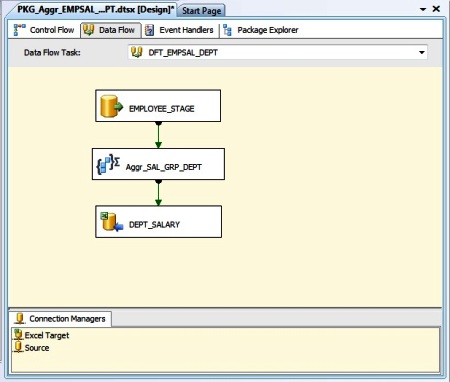Select the Source connection manager name
The height and width of the screenshot is (382, 450).
(37, 348)
